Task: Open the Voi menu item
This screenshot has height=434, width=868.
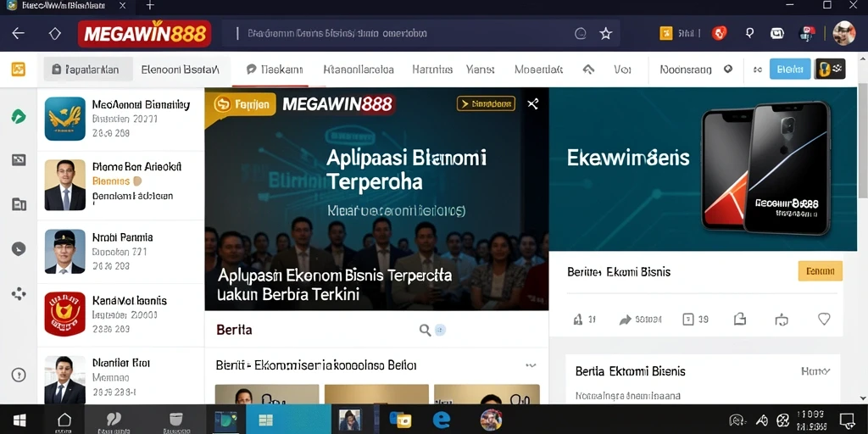Action: 621,70
